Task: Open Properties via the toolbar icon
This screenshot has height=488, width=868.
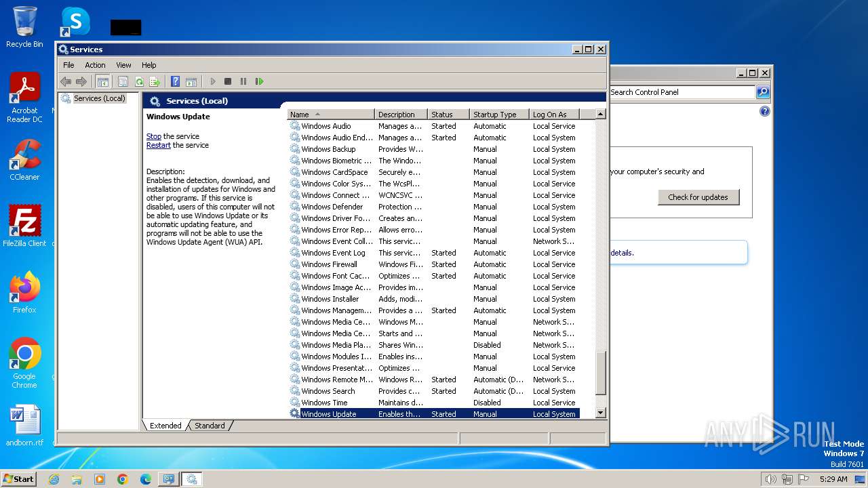Action: (x=123, y=81)
